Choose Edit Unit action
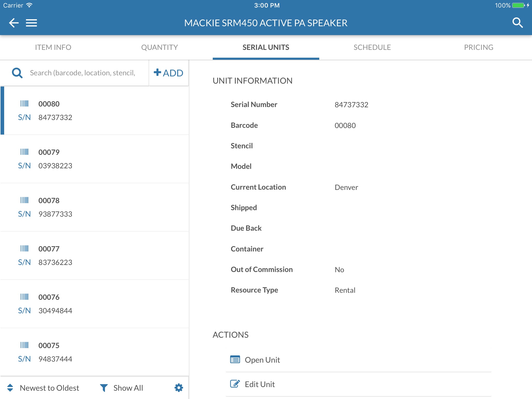The image size is (532, 399). 358,384
